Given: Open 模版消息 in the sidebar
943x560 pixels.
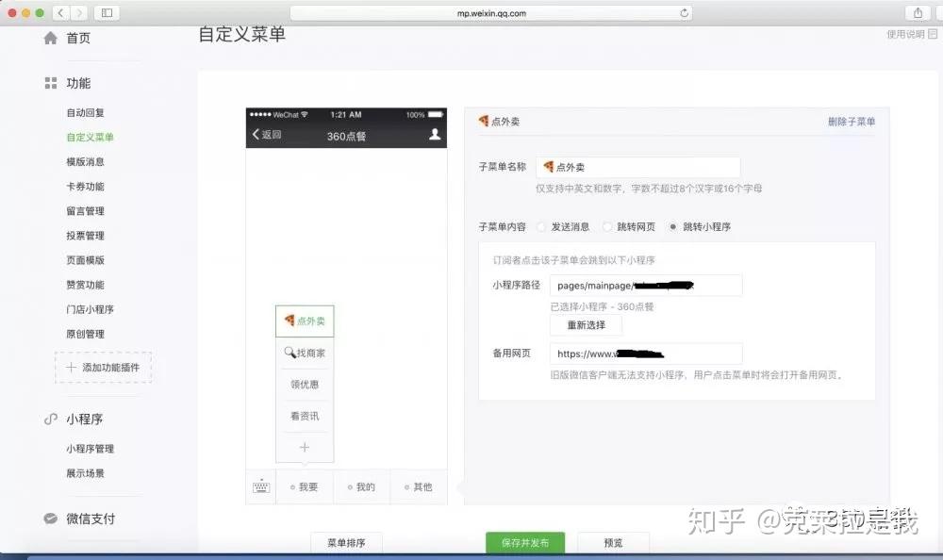Looking at the screenshot, I should 86,162.
